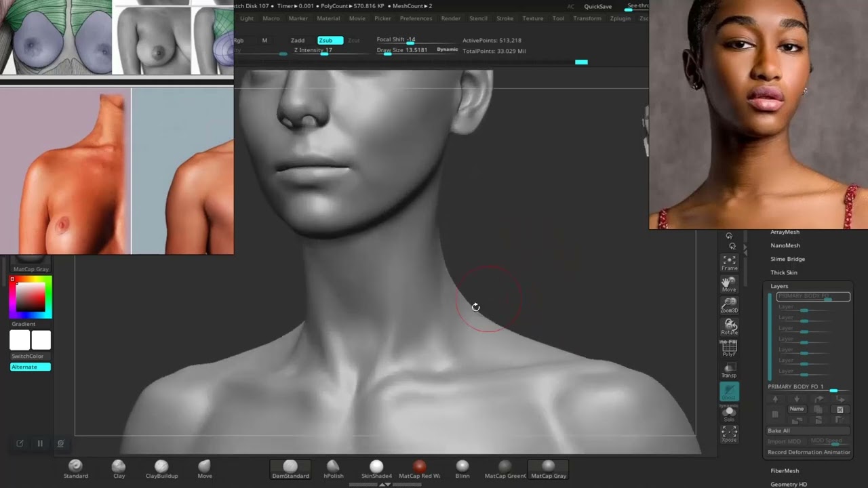Open the Light menu
Screen dimensions: 868x488
tap(247, 18)
